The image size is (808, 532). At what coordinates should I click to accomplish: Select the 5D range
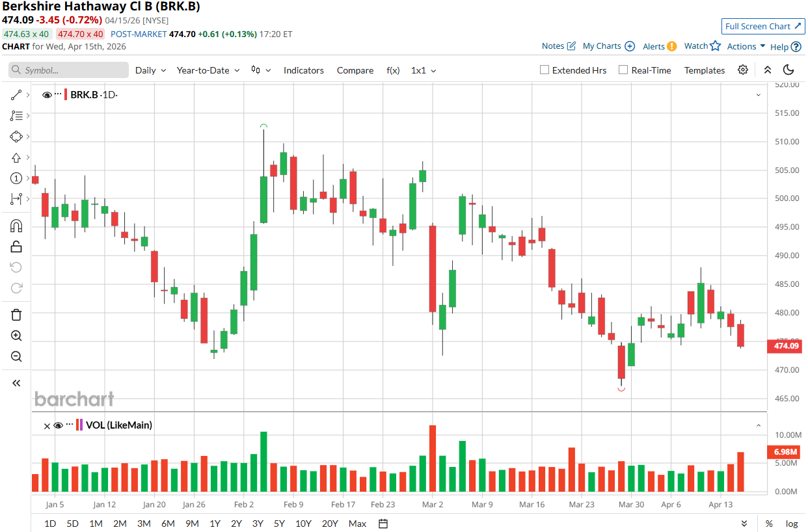coord(73,524)
